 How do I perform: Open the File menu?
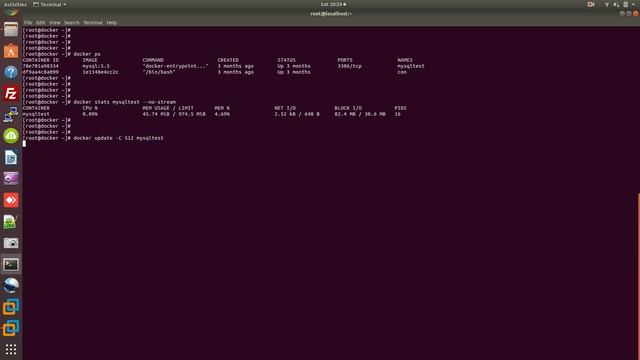pyautogui.click(x=28, y=22)
